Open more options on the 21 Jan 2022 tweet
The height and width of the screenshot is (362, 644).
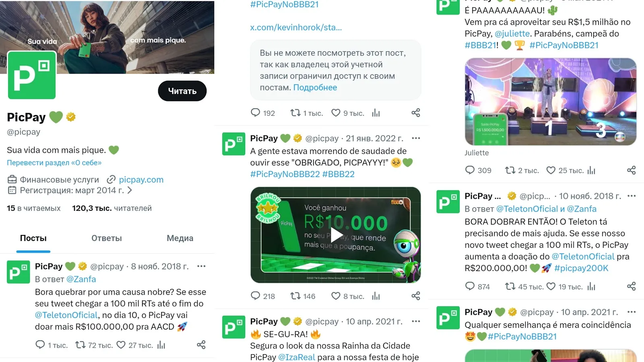[x=416, y=138]
